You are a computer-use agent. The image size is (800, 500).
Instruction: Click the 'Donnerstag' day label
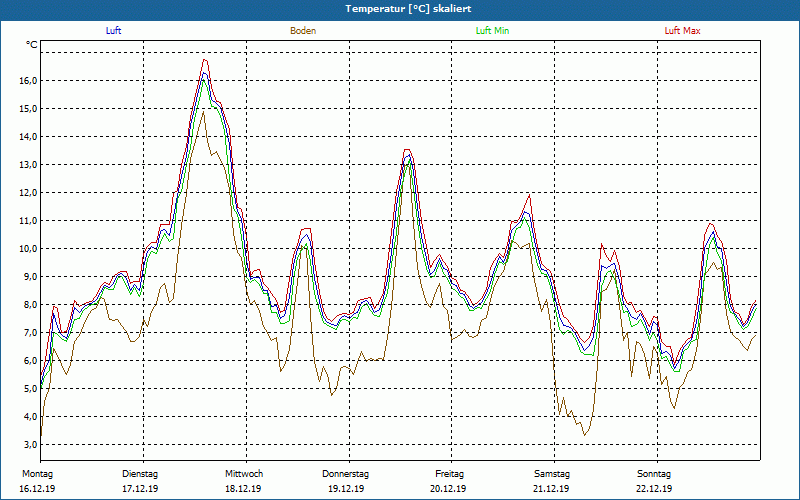pos(345,474)
